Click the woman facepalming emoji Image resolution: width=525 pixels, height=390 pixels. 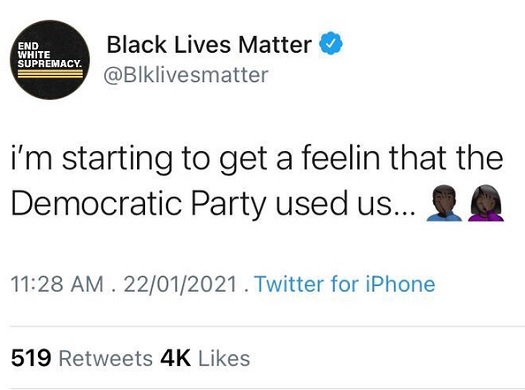point(486,204)
